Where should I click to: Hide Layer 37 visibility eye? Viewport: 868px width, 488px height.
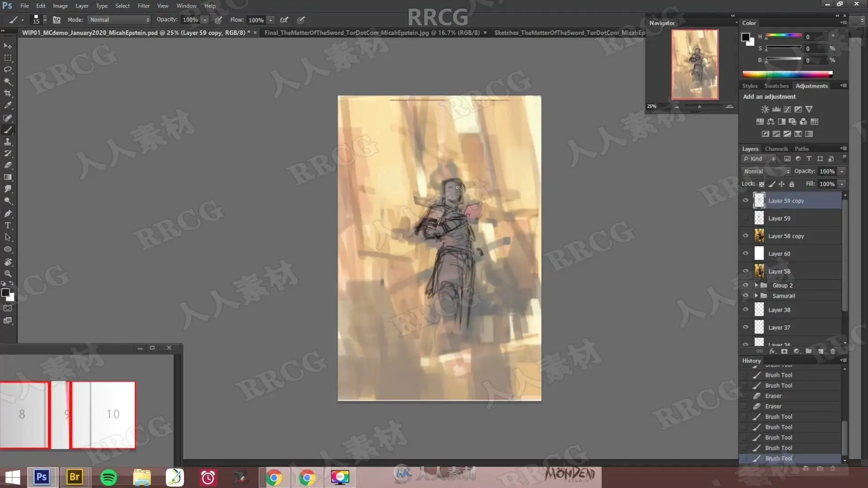pyautogui.click(x=745, y=327)
